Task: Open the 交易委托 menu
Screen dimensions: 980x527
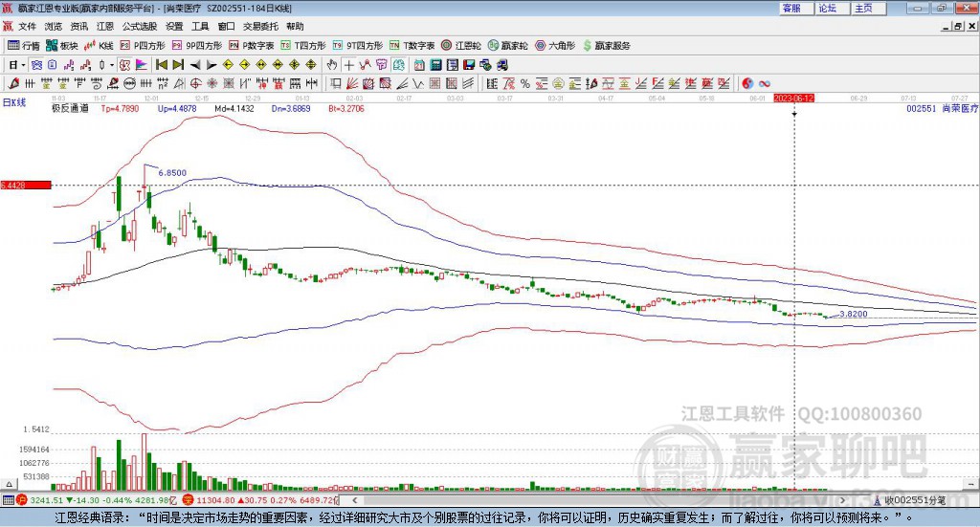Action: [x=260, y=26]
